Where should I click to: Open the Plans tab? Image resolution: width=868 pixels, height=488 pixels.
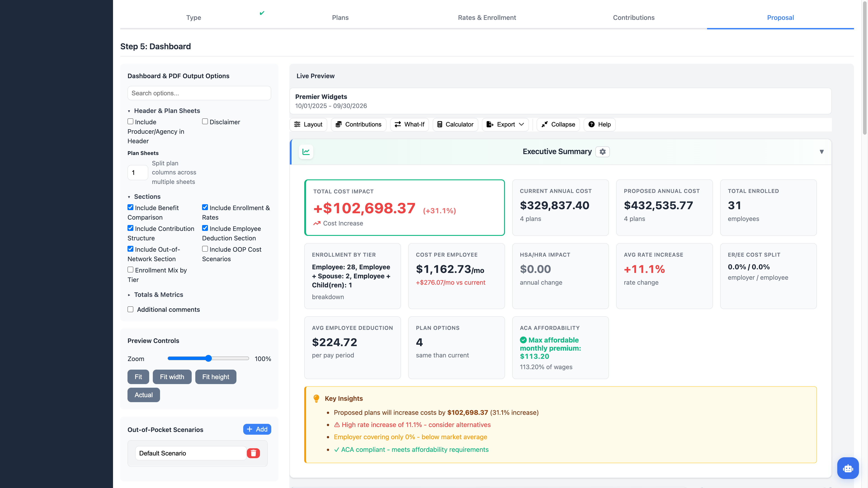(x=340, y=18)
